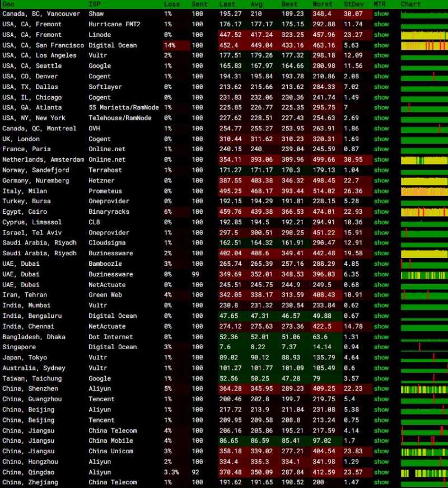Click the Avg column header
Image resolution: width=448 pixels, height=488 pixels.
tap(256, 4)
